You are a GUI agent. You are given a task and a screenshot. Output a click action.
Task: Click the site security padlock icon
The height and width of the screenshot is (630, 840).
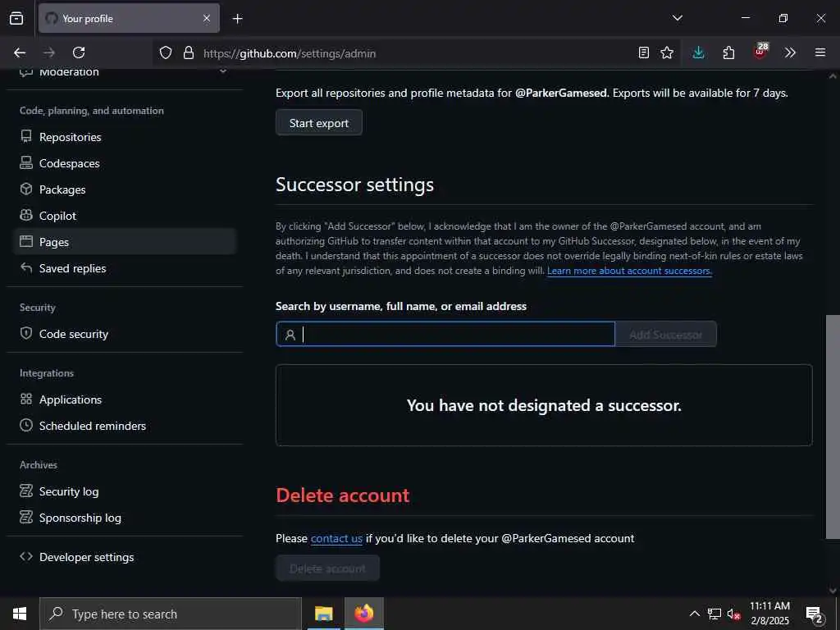click(x=189, y=52)
